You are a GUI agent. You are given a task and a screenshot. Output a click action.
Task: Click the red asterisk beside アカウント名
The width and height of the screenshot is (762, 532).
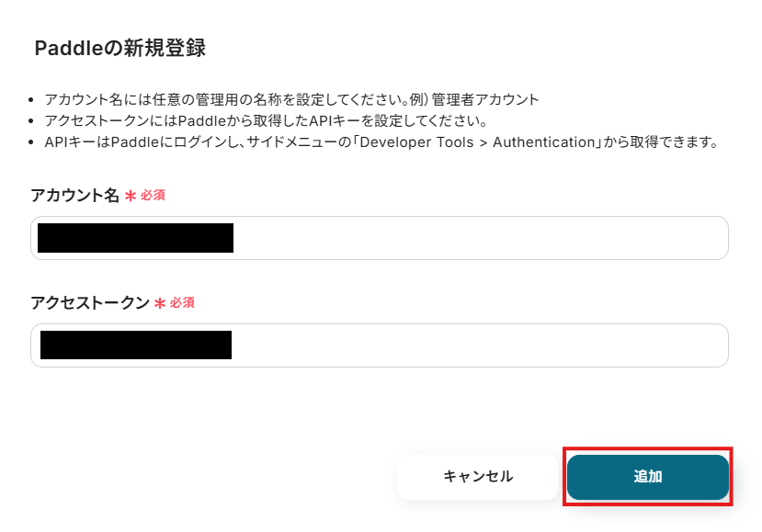pyautogui.click(x=131, y=196)
